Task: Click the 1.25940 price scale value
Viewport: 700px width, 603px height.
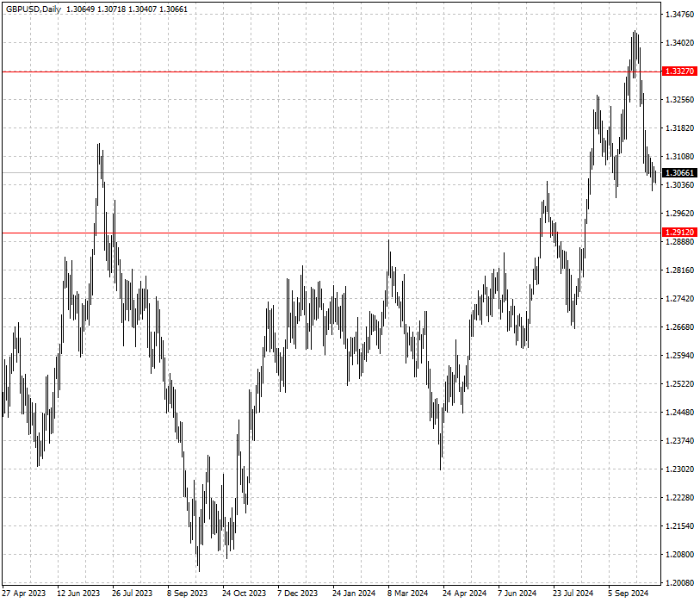Action: click(679, 356)
